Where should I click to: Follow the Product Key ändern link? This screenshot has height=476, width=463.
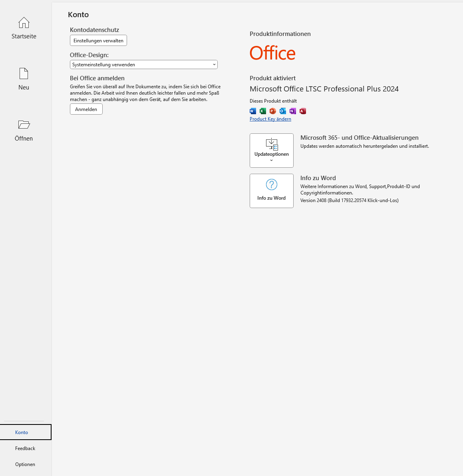pos(270,119)
